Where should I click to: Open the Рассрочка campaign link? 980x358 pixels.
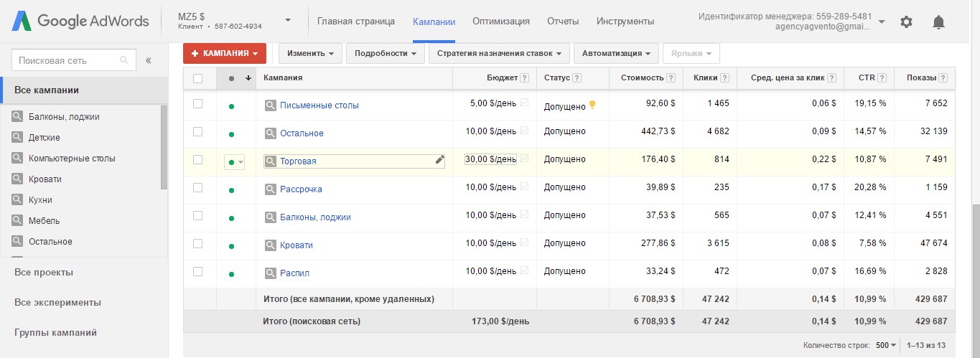coord(301,189)
